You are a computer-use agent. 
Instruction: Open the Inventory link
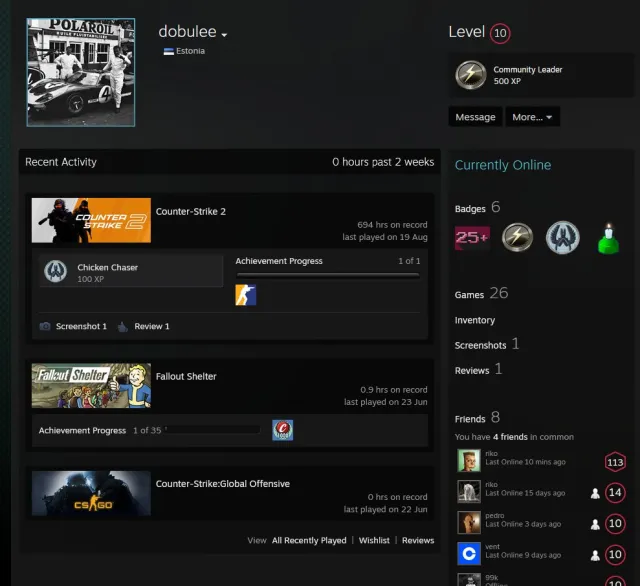point(475,320)
